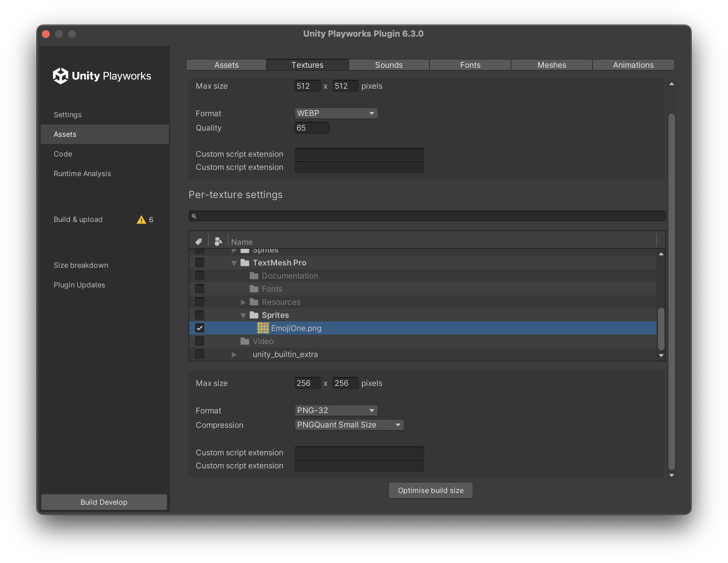Switch to the Fonts tab

tap(470, 65)
